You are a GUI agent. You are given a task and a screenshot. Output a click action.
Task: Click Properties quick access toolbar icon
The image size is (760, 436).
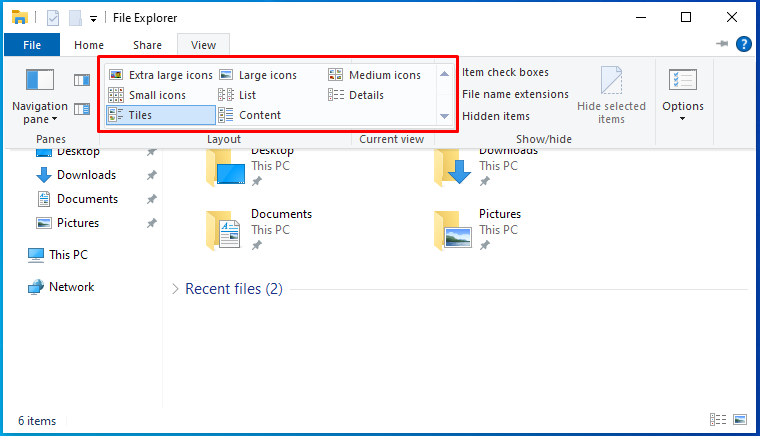(53, 18)
